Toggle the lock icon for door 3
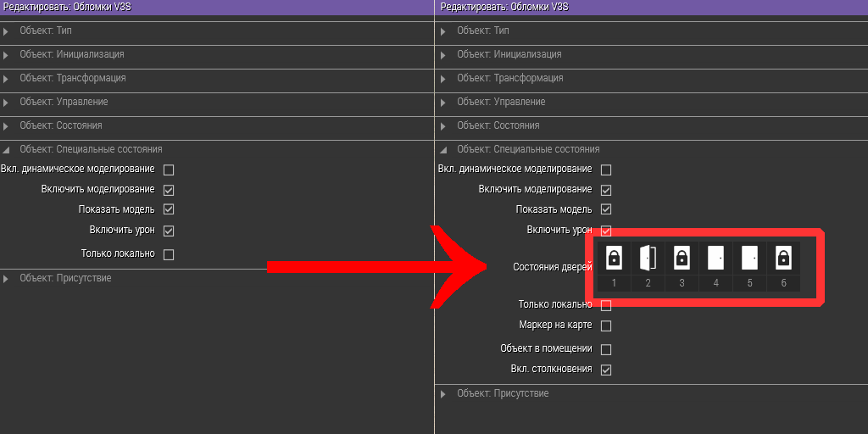This screenshot has width=868, height=434. click(682, 258)
